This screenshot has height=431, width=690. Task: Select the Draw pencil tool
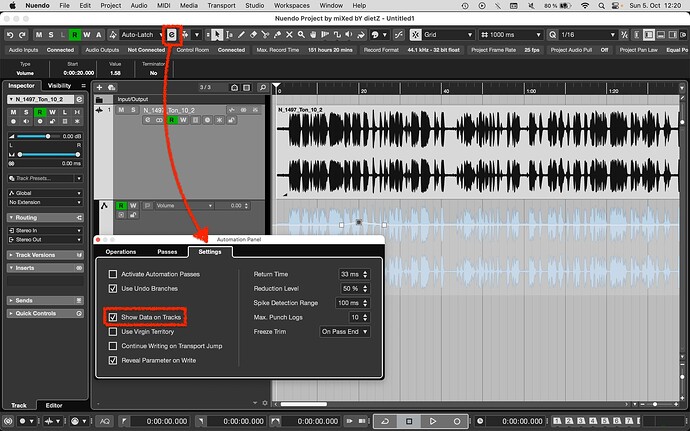pyautogui.click(x=241, y=35)
